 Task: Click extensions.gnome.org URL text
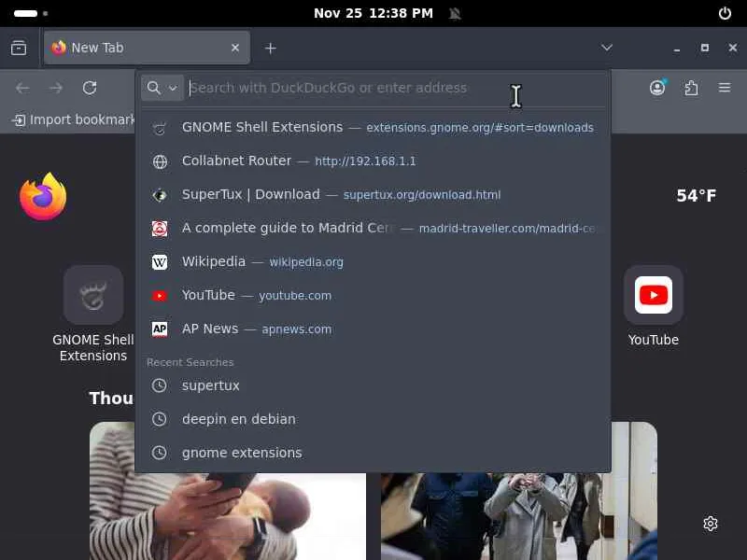(480, 128)
